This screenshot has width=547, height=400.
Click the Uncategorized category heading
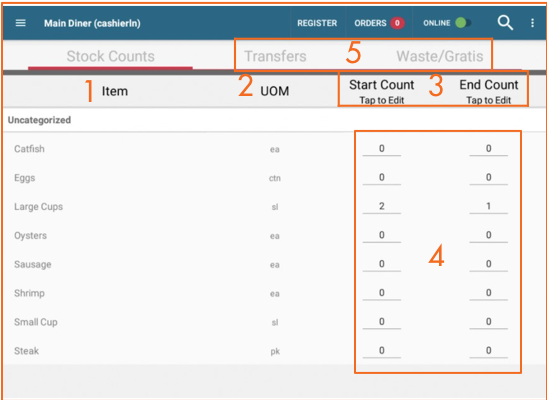(39, 120)
